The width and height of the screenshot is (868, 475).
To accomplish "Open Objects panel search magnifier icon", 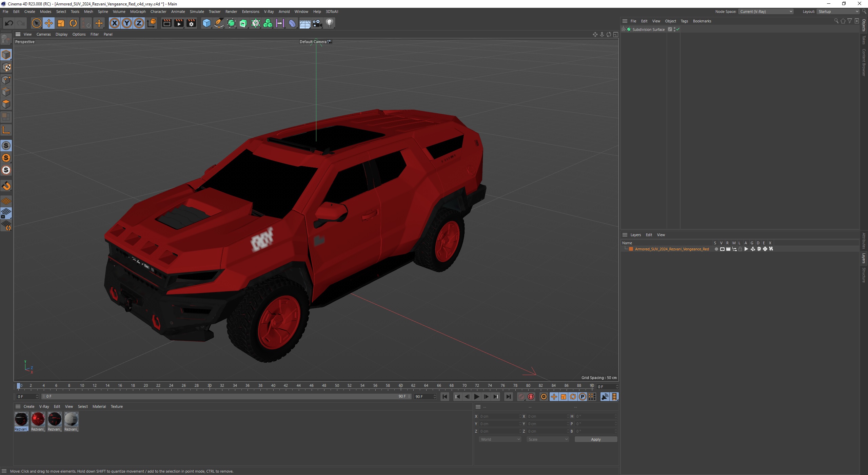I will (836, 21).
